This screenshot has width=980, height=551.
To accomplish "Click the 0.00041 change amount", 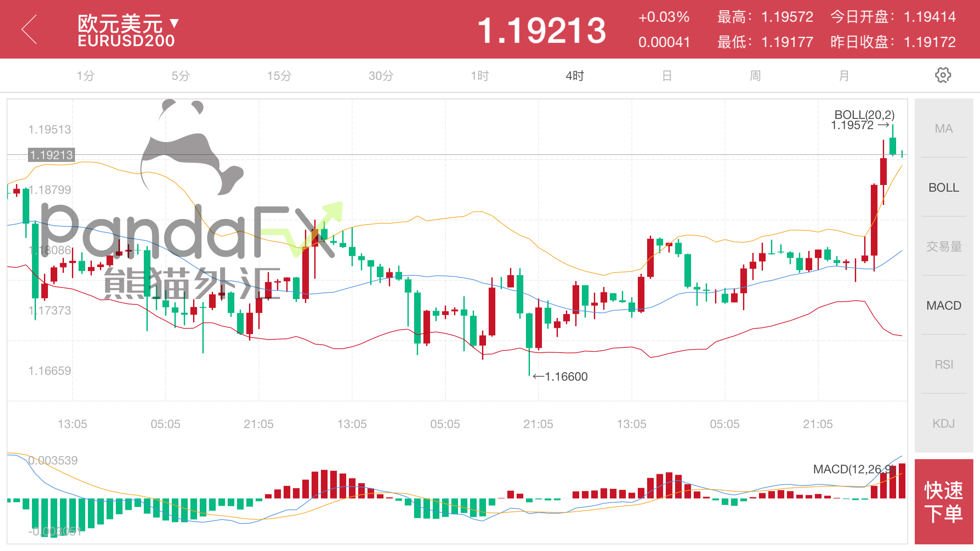I will tap(664, 42).
